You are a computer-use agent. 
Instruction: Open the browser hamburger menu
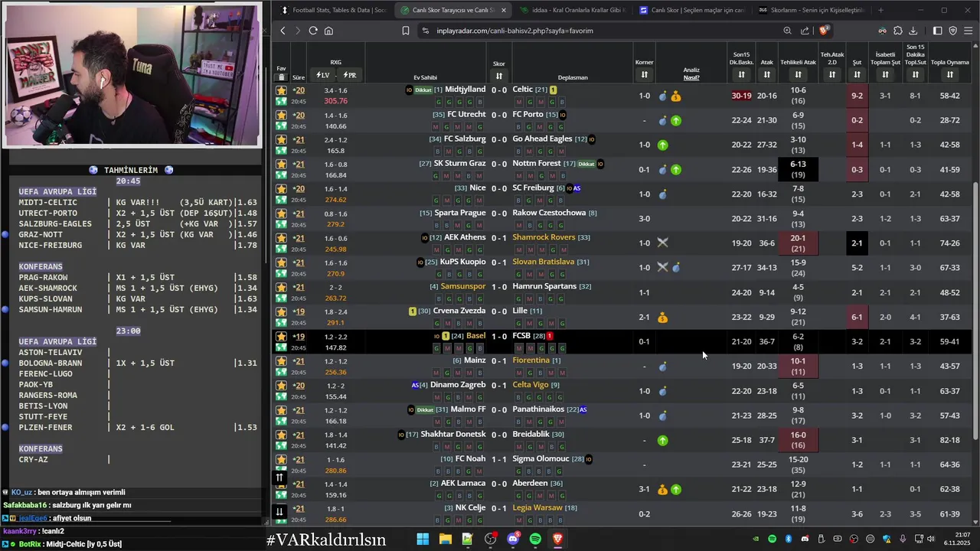(969, 31)
